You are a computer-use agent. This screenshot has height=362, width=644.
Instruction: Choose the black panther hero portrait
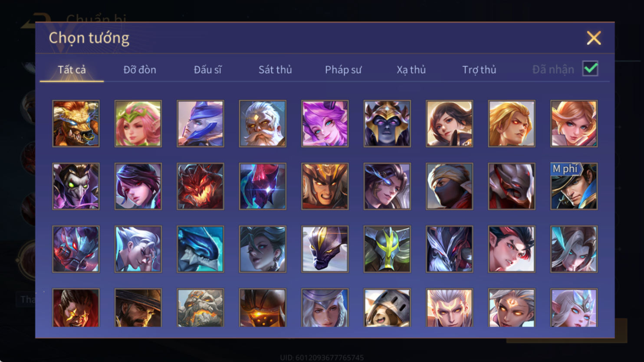[325, 249]
